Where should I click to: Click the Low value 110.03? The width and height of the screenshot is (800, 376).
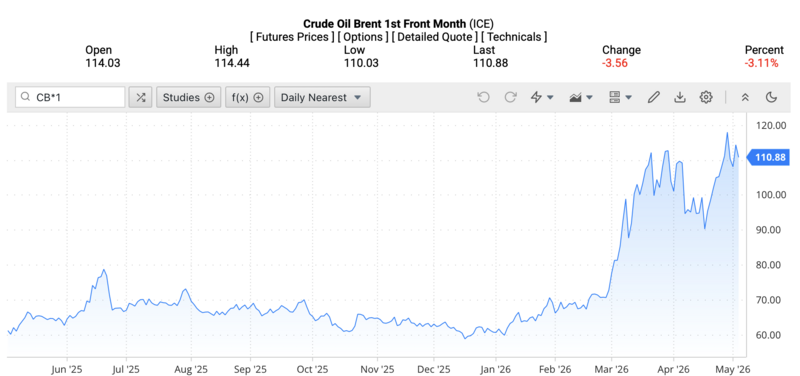pos(361,63)
